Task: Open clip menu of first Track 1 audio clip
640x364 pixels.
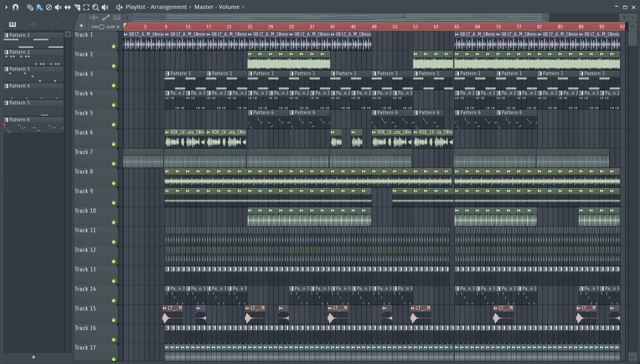Action: tap(126, 34)
